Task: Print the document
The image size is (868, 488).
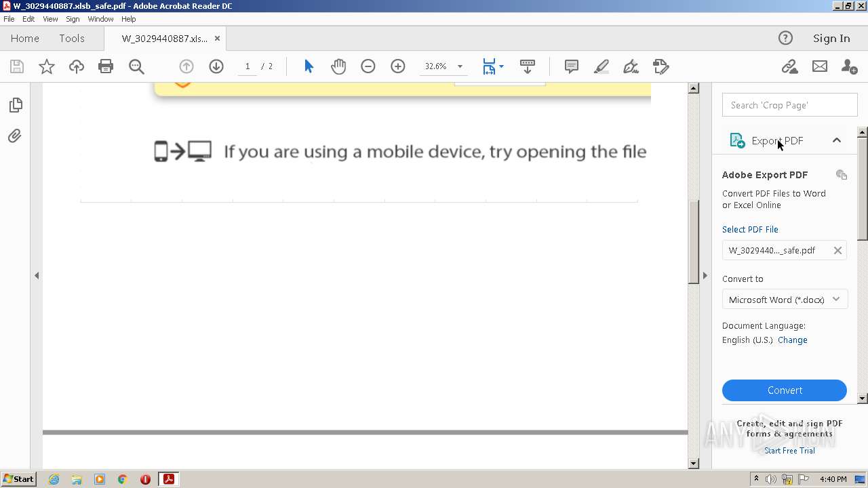Action: pos(106,66)
